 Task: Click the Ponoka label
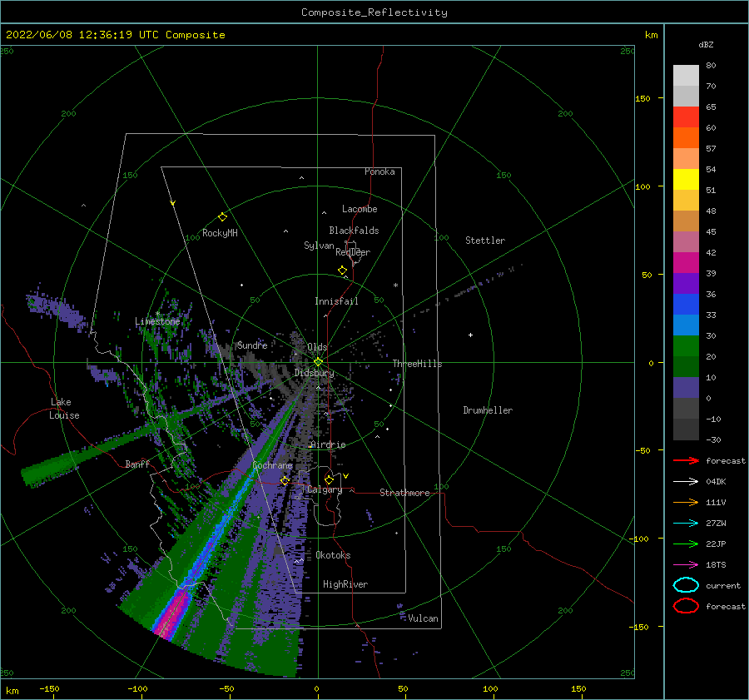pos(379,171)
